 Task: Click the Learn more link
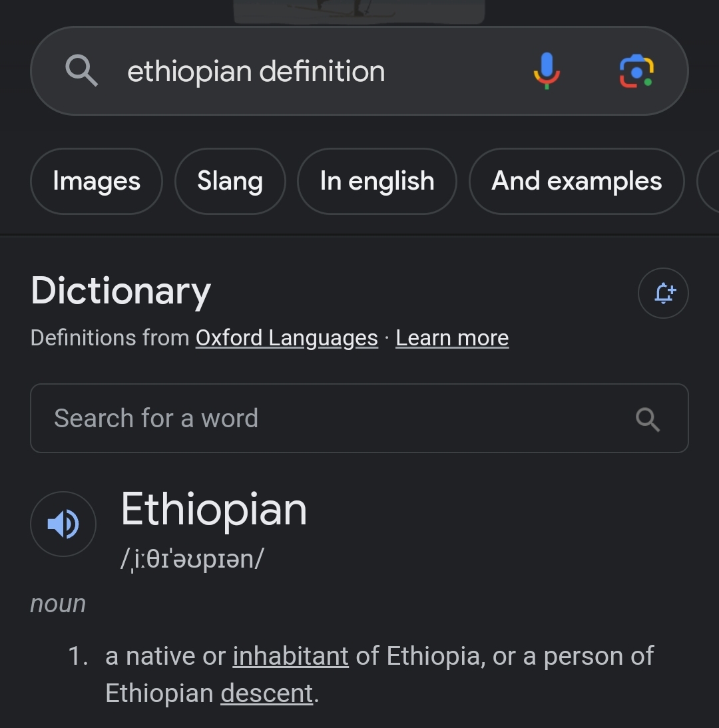[x=452, y=338]
